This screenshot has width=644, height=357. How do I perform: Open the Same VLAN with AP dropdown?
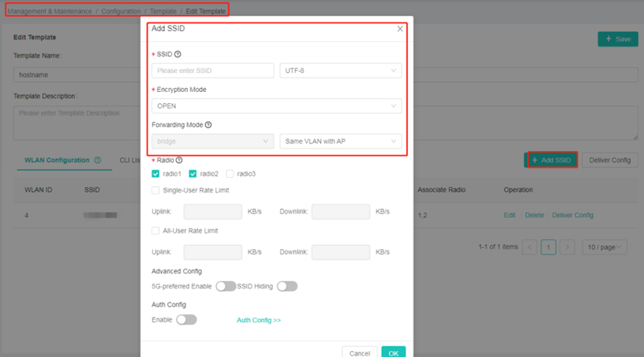coord(340,141)
